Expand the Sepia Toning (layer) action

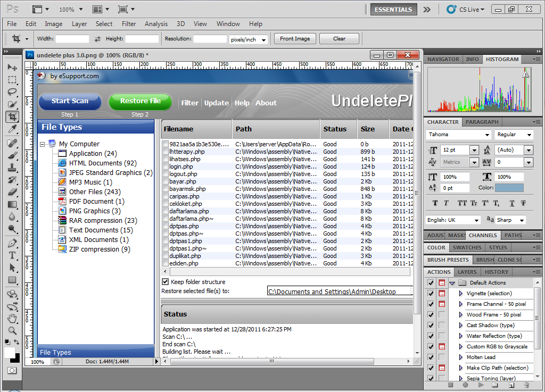point(461,379)
